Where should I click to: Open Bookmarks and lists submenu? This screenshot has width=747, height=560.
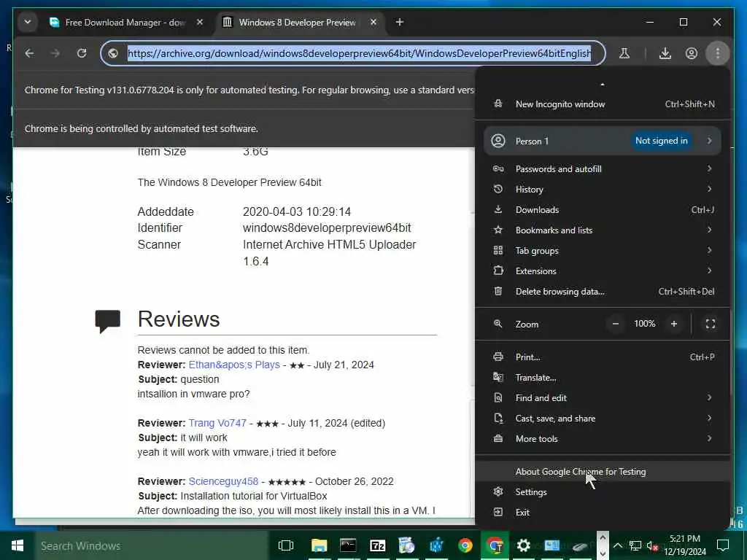coord(603,230)
